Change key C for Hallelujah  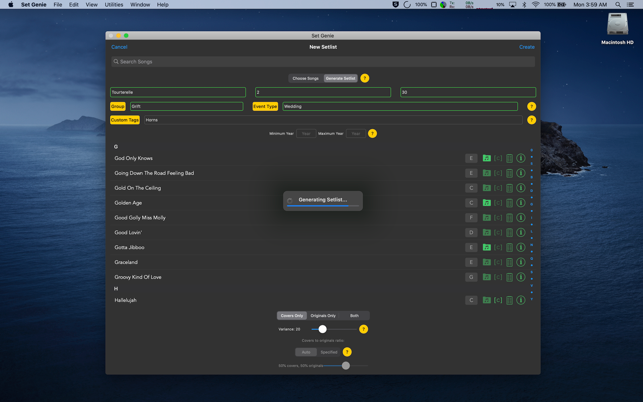pyautogui.click(x=471, y=300)
